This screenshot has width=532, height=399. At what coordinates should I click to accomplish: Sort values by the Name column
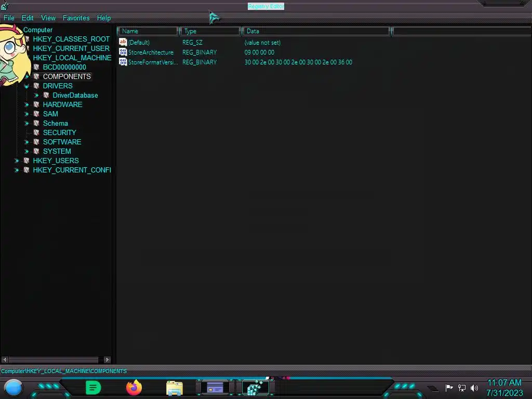coord(148,31)
